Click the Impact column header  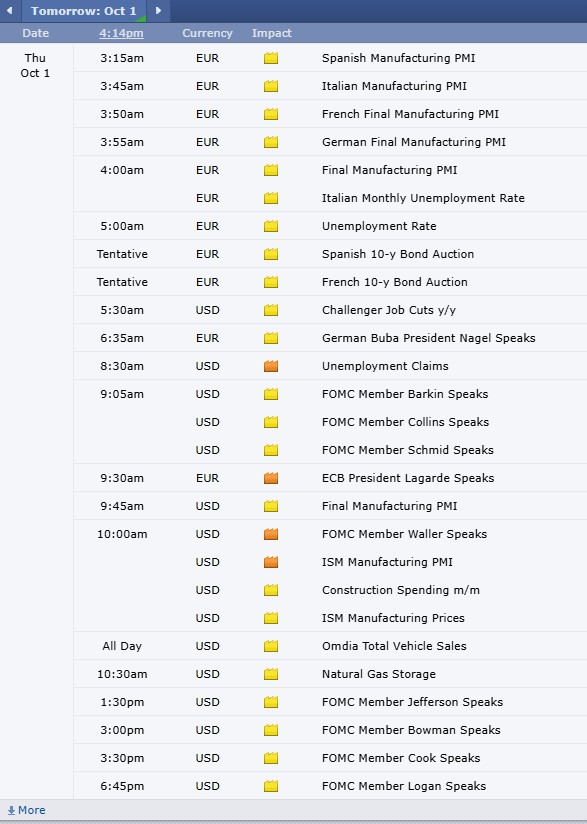[x=272, y=33]
